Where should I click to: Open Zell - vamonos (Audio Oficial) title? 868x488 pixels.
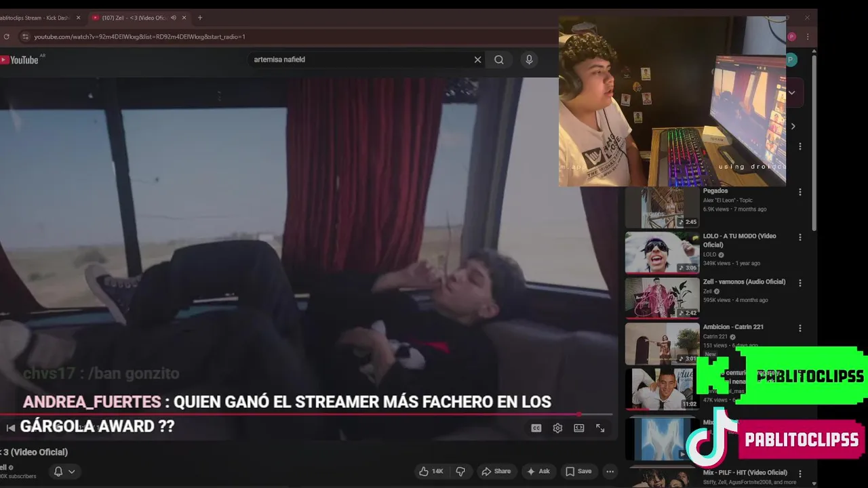point(744,282)
